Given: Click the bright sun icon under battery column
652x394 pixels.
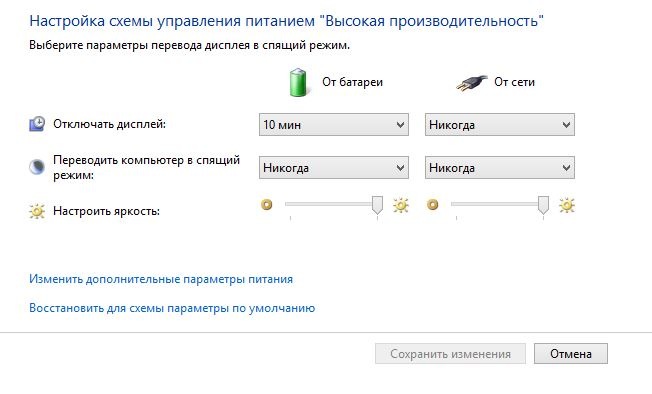Looking at the screenshot, I should 401,205.
